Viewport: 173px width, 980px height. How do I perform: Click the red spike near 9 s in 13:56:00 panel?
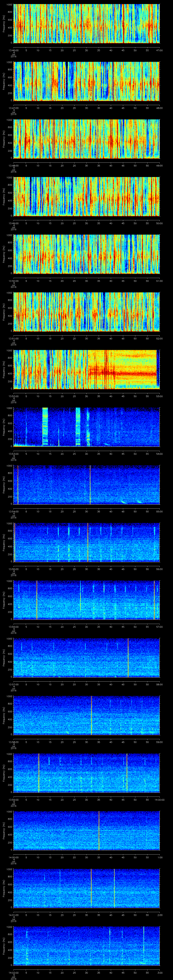pos(36,600)
